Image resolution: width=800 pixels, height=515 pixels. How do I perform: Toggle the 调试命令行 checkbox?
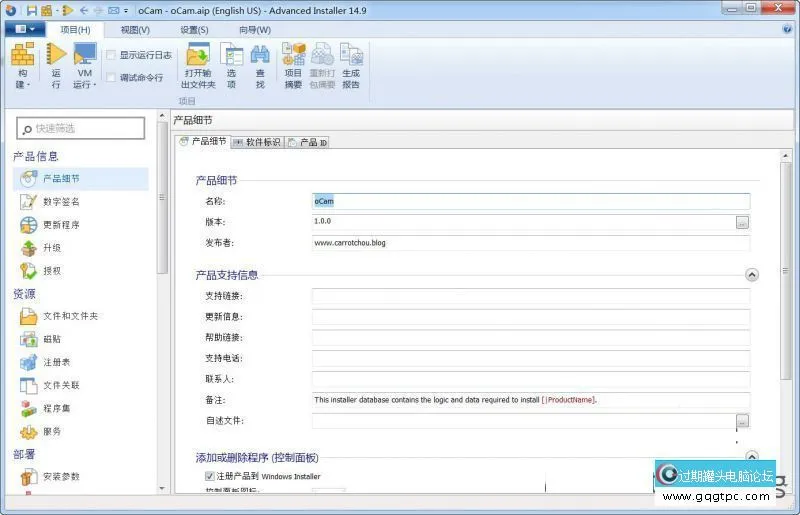(111, 77)
